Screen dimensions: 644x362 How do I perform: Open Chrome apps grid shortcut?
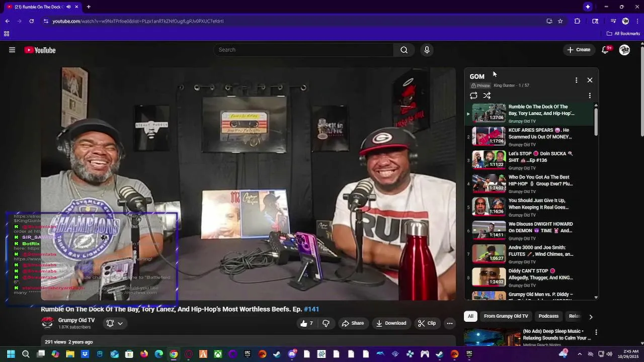(x=7, y=34)
